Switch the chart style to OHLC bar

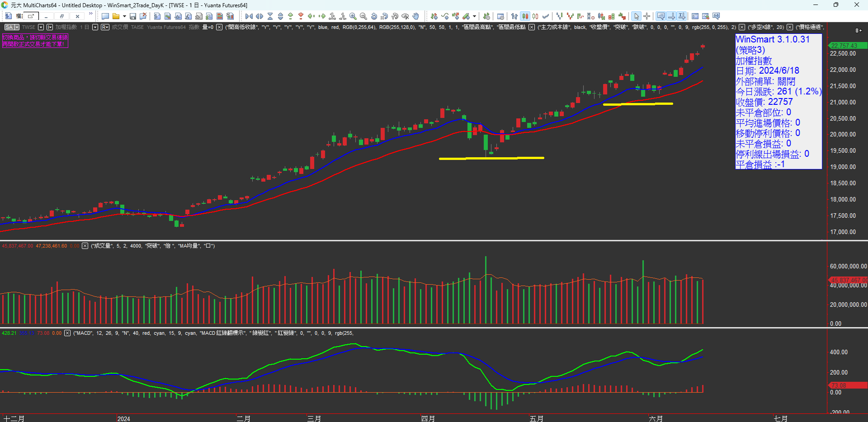514,16
